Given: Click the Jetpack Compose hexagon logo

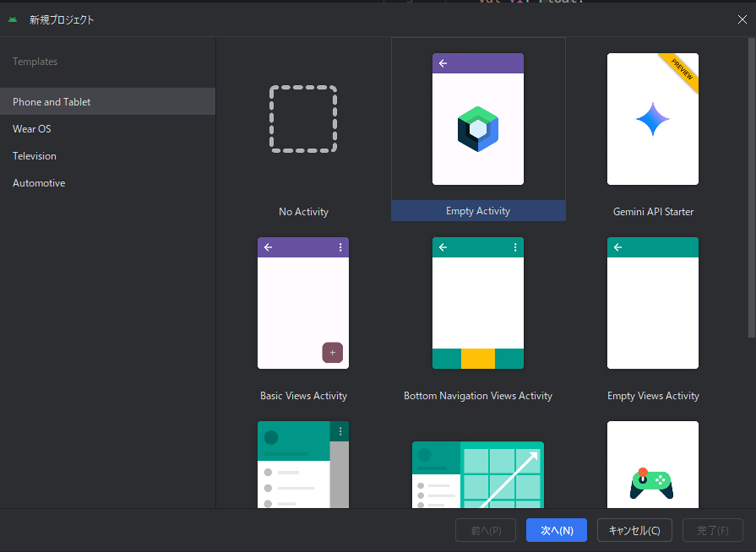Looking at the screenshot, I should click(478, 129).
